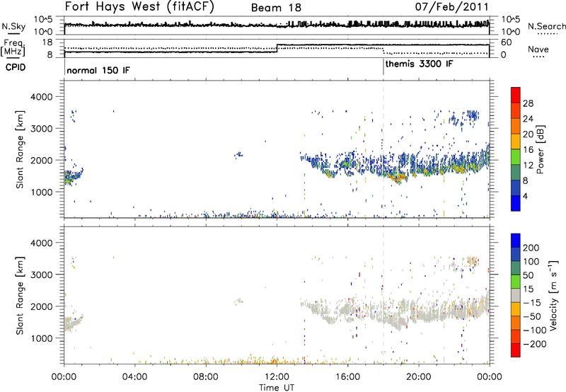
Task: Click the 'Fort Hays West (fitACF)' title
Action: pos(139,6)
